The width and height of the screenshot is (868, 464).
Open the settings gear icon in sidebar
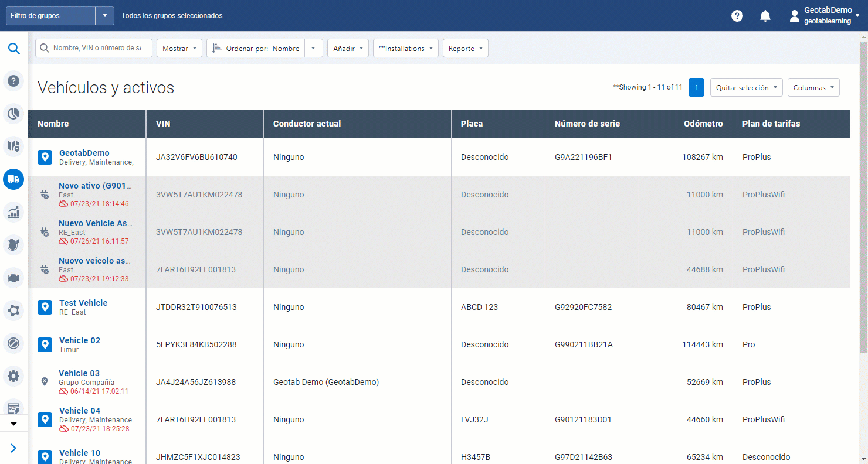point(13,376)
